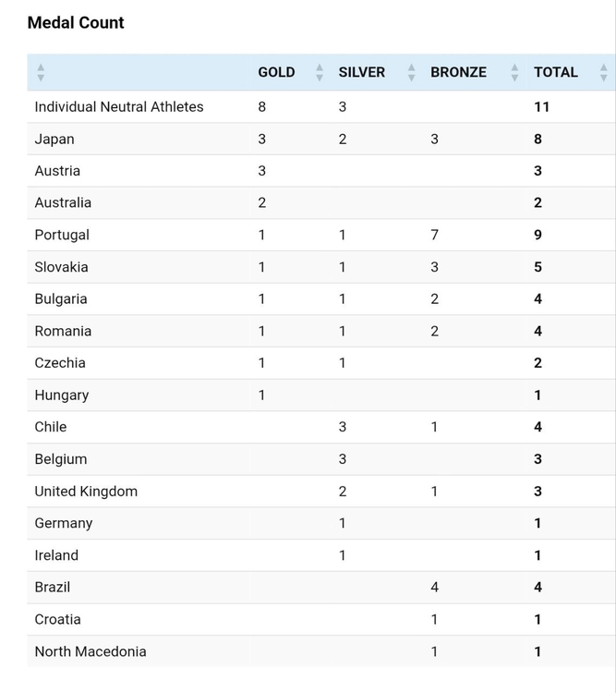Image resolution: width=616 pixels, height=693 pixels.
Task: Click the sort arrows in the country column header
Action: click(40, 72)
